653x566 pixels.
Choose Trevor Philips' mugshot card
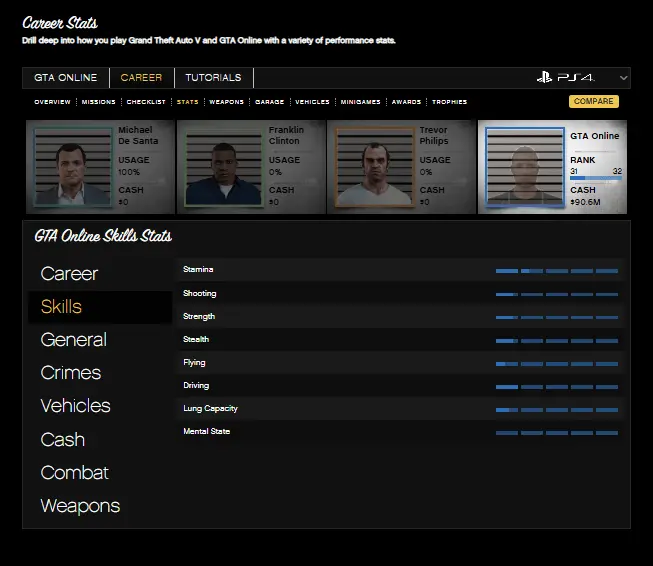tap(401, 167)
